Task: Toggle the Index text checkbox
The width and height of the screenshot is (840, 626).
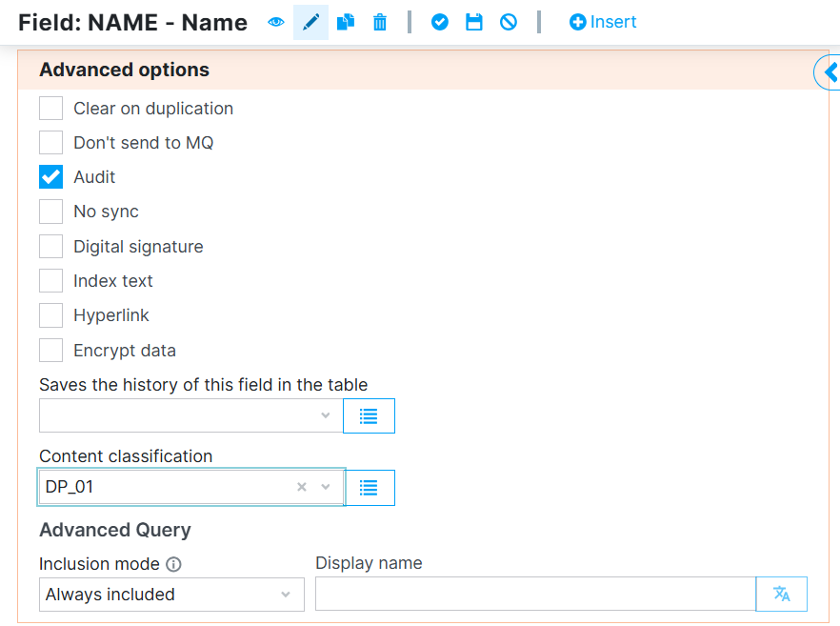Action: 50,281
